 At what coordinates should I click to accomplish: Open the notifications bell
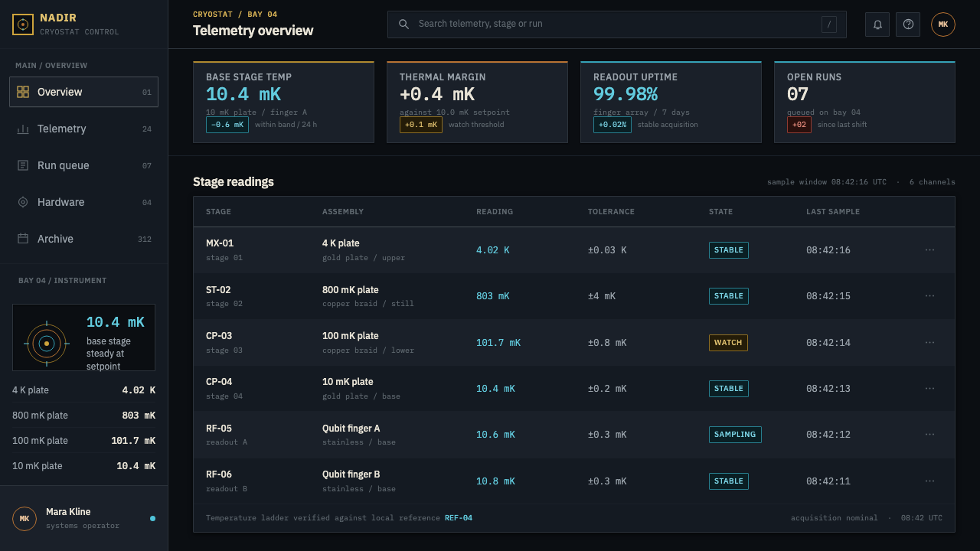click(877, 24)
